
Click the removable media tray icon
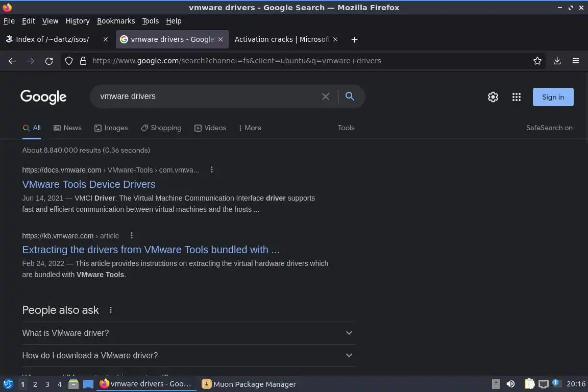[496, 384]
